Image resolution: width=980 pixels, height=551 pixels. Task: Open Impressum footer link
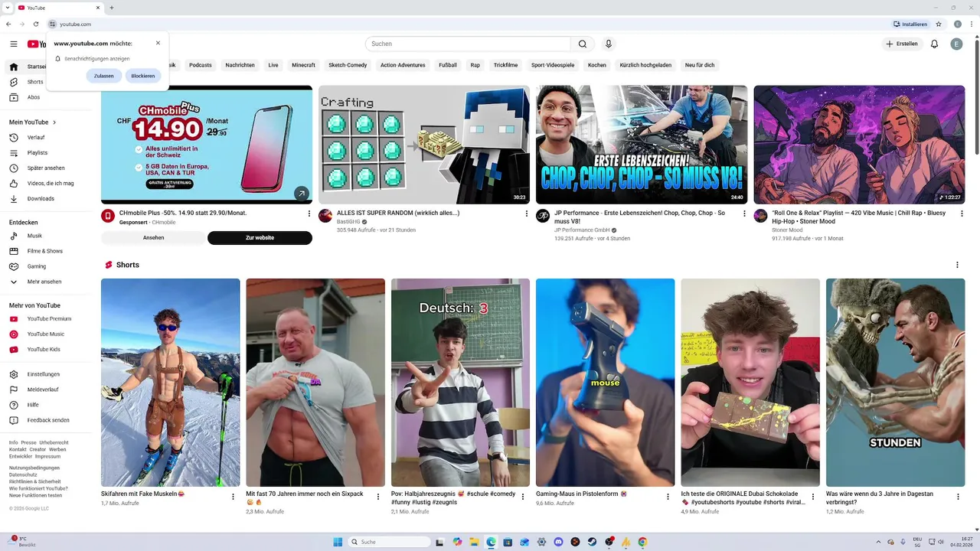pos(47,456)
